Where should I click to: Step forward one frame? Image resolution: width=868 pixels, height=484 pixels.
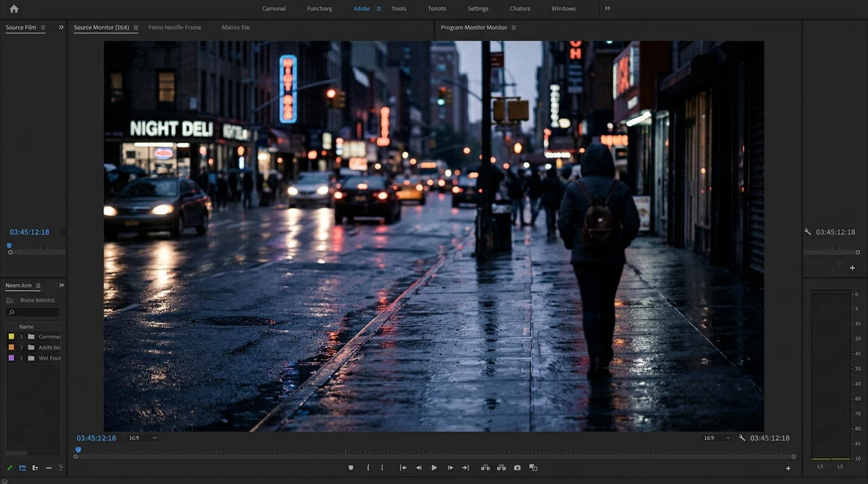point(450,468)
